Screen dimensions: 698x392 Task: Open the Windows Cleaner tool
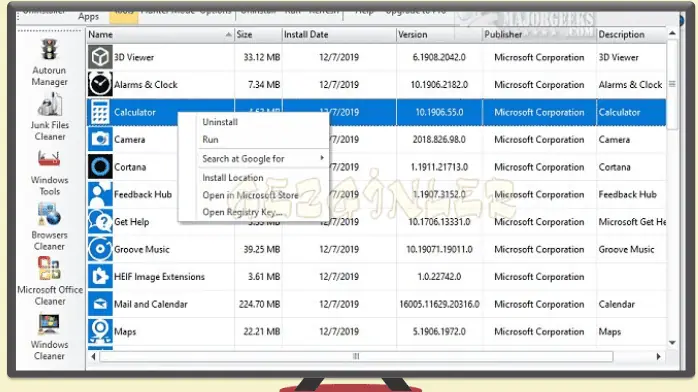tap(49, 337)
